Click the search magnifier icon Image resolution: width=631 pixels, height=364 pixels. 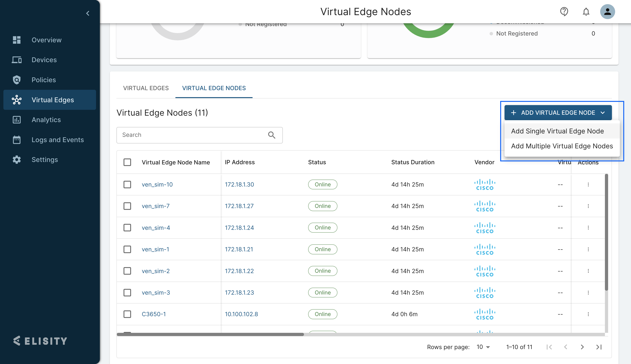point(271,135)
